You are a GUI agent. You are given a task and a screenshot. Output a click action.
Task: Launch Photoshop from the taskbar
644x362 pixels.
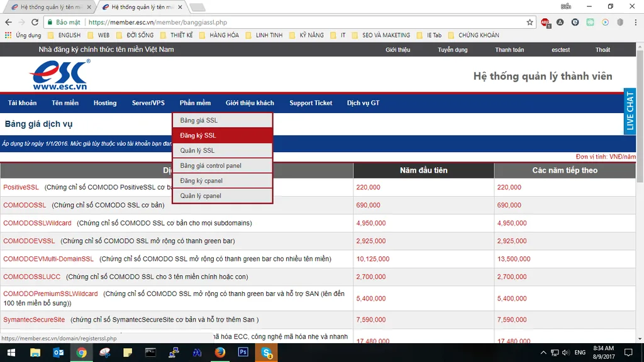243,352
